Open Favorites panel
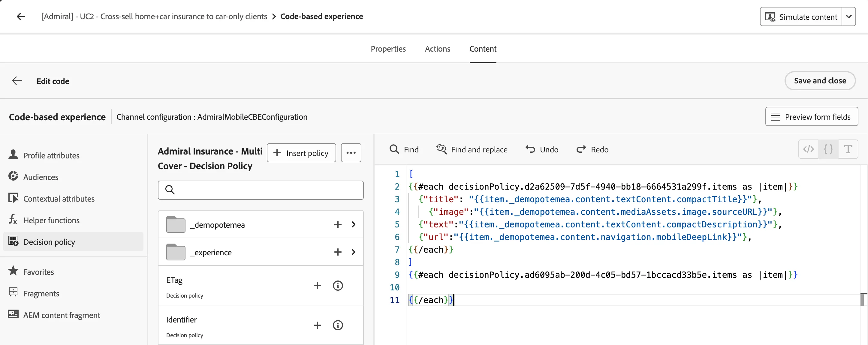The height and width of the screenshot is (345, 868). pyautogui.click(x=31, y=271)
